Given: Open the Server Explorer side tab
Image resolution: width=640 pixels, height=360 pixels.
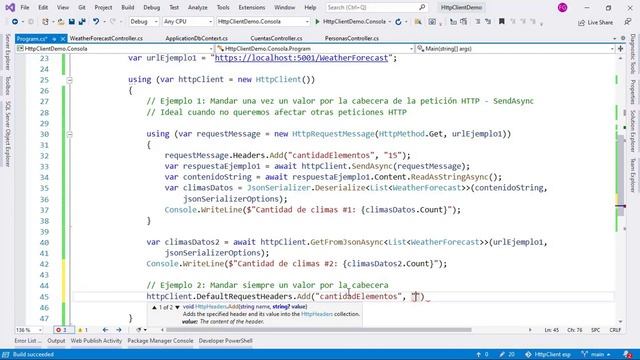Looking at the screenshot, I should pyautogui.click(x=7, y=52).
